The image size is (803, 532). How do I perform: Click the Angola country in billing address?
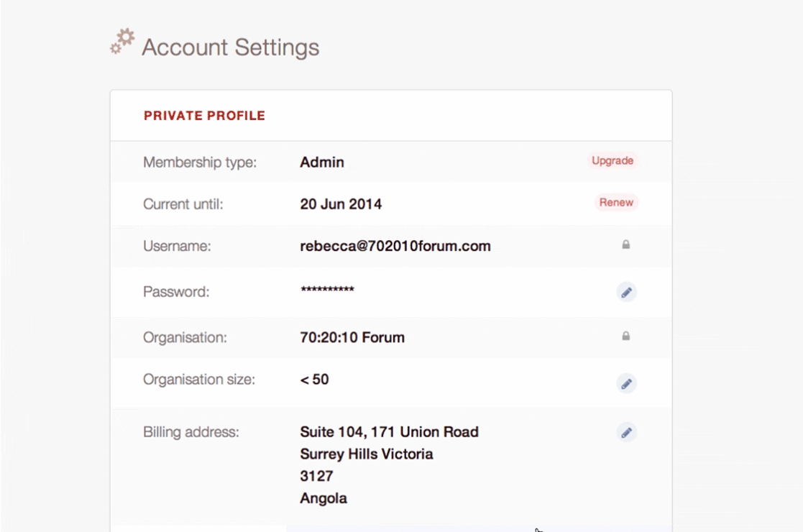tap(324, 498)
